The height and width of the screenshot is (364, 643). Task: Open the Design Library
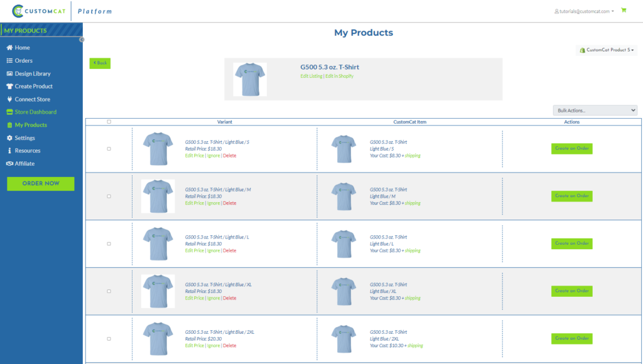[x=9, y=73]
